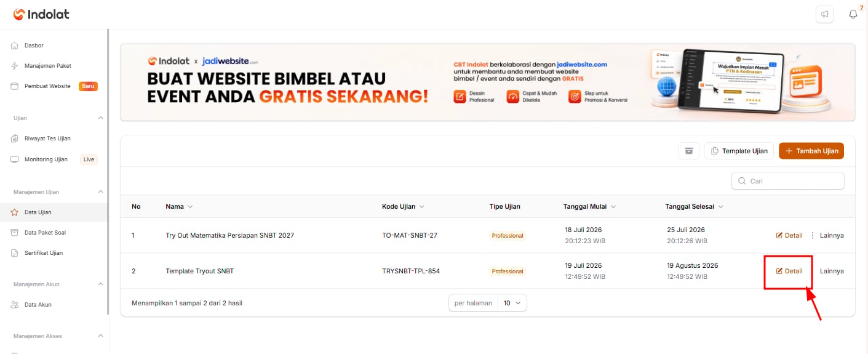The width and height of the screenshot is (868, 354).
Task: Click the Data Akun users icon
Action: pyautogui.click(x=15, y=305)
